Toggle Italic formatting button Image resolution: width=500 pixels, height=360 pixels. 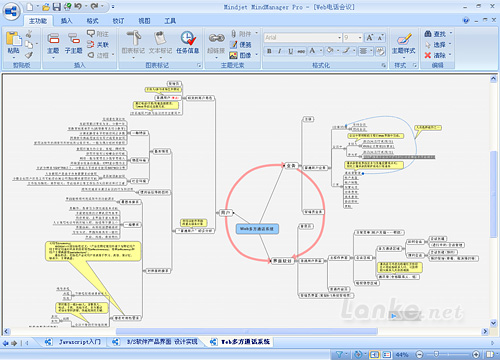coord(279,51)
